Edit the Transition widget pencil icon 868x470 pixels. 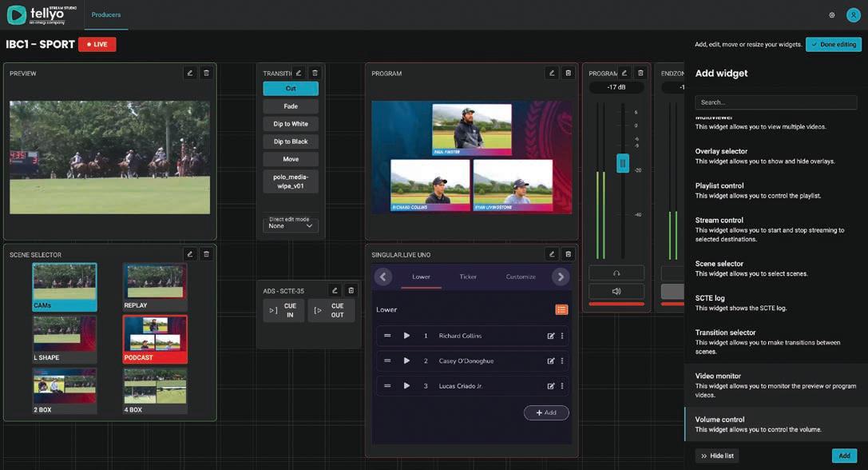pos(299,73)
